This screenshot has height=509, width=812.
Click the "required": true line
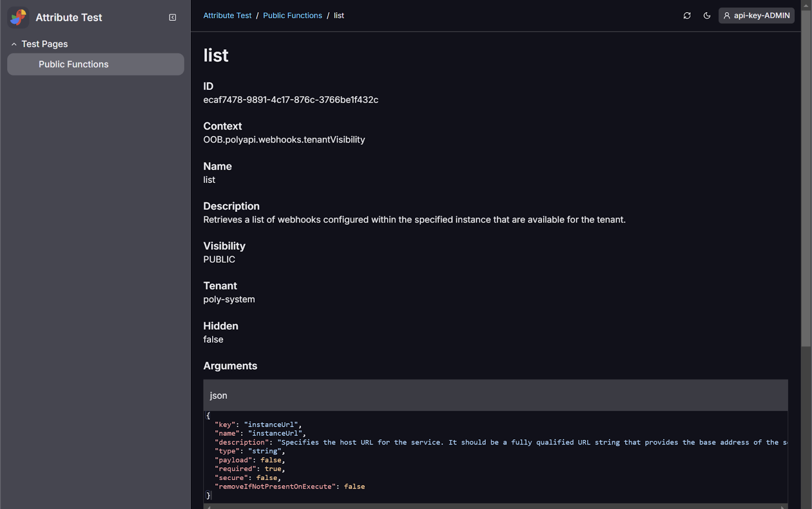pyautogui.click(x=250, y=469)
